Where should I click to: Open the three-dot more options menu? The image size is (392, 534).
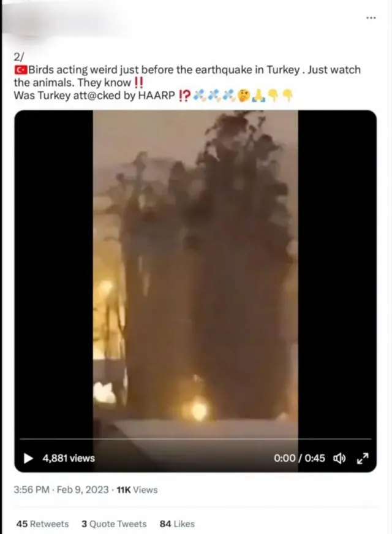[371, 17]
